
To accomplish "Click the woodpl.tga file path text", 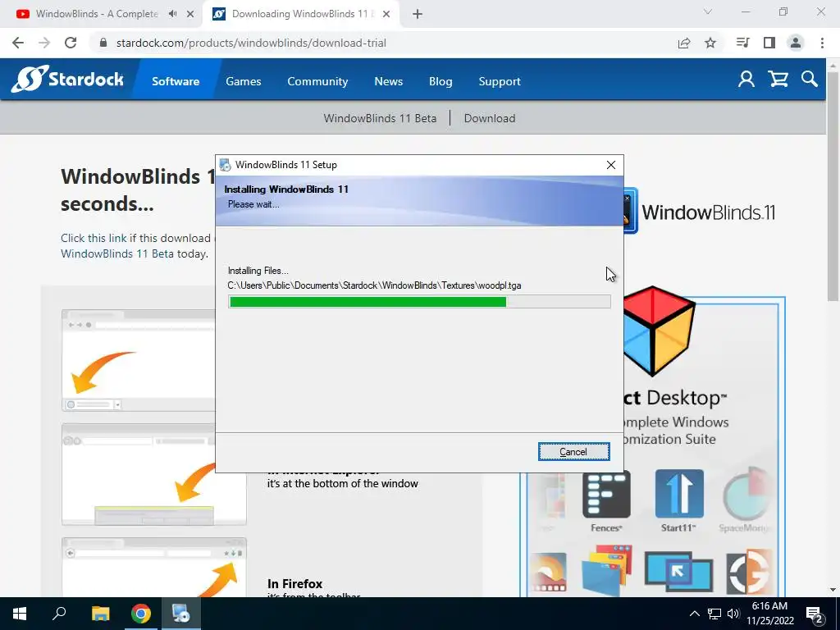I will tap(374, 285).
